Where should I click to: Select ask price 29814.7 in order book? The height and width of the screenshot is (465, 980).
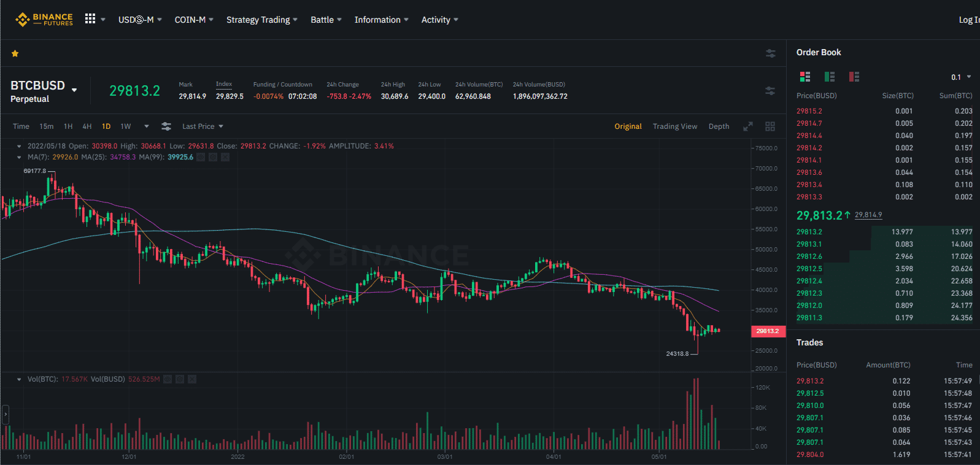click(x=809, y=123)
